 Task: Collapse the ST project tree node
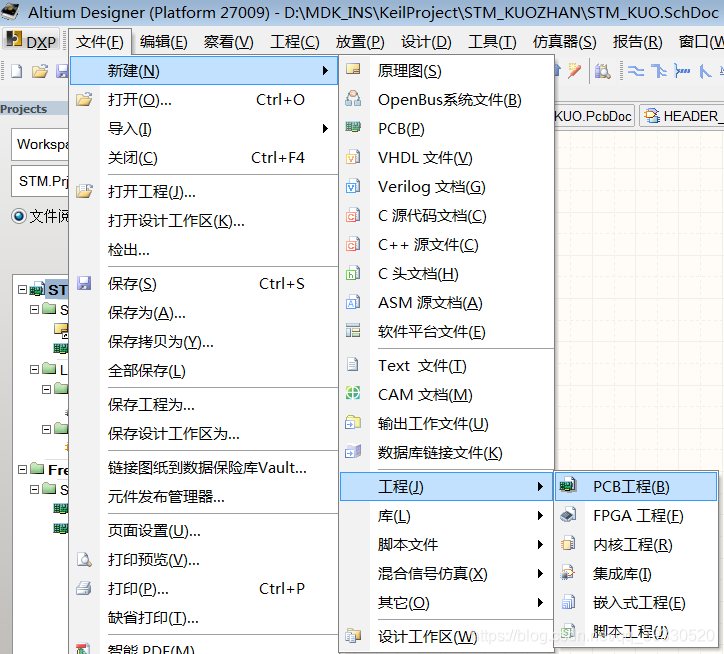click(x=22, y=290)
